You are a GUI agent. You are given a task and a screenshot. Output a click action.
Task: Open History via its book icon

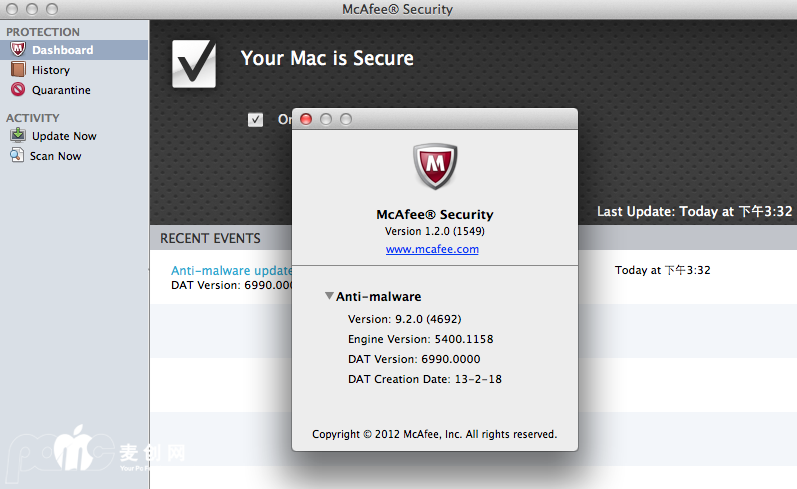coord(17,70)
